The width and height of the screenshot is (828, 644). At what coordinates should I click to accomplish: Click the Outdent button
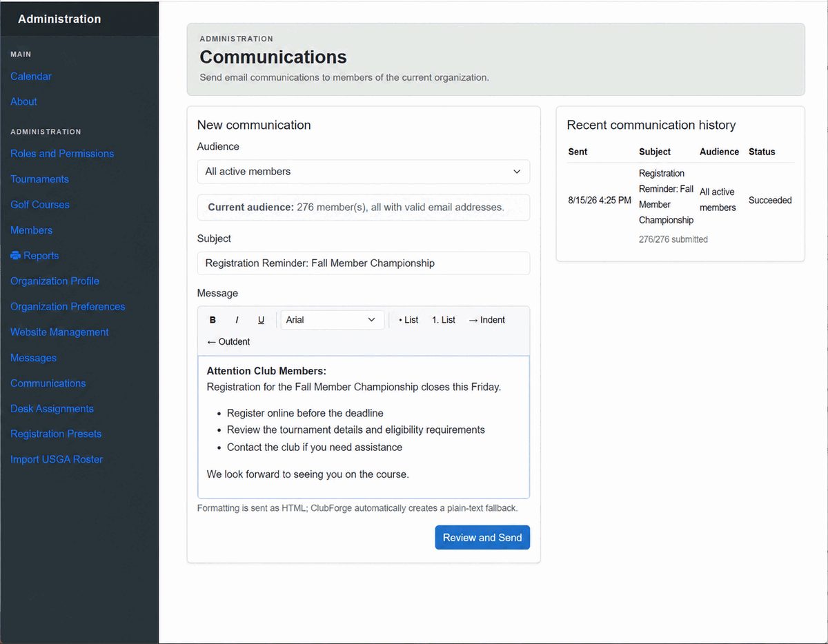click(228, 341)
